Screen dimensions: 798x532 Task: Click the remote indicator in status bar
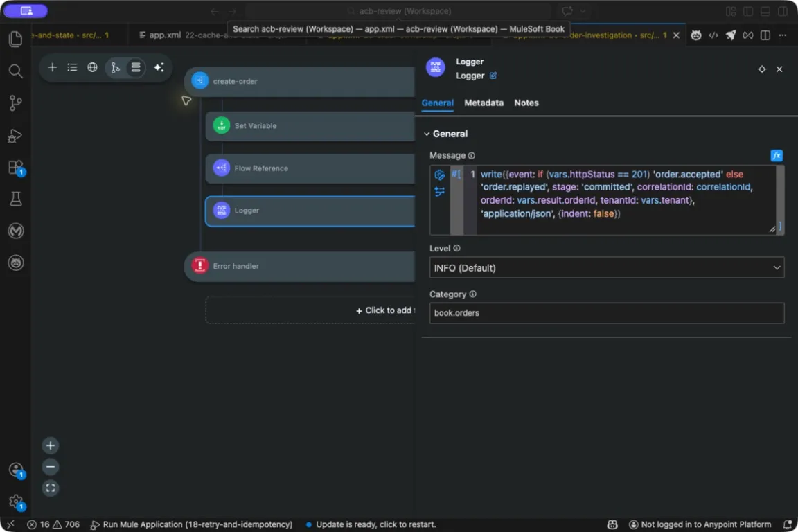pos(10,524)
